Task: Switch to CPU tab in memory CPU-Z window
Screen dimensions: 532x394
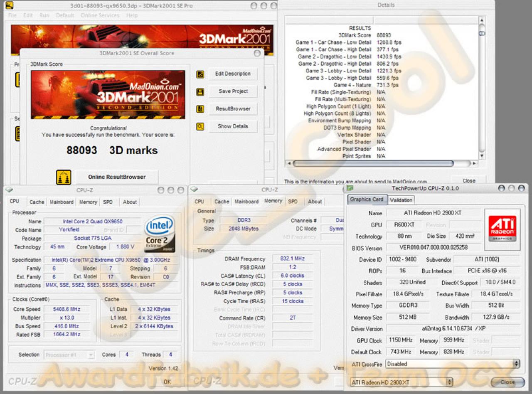Action: tap(199, 202)
